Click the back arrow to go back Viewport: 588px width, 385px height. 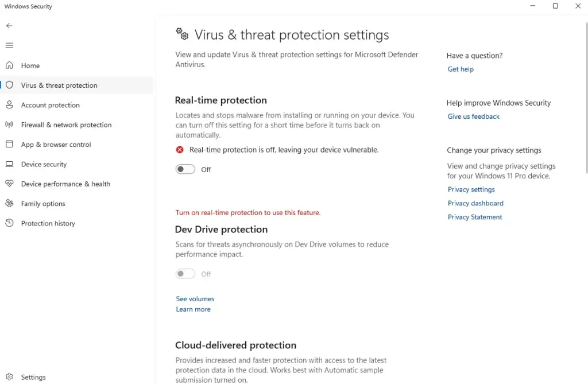click(x=9, y=25)
